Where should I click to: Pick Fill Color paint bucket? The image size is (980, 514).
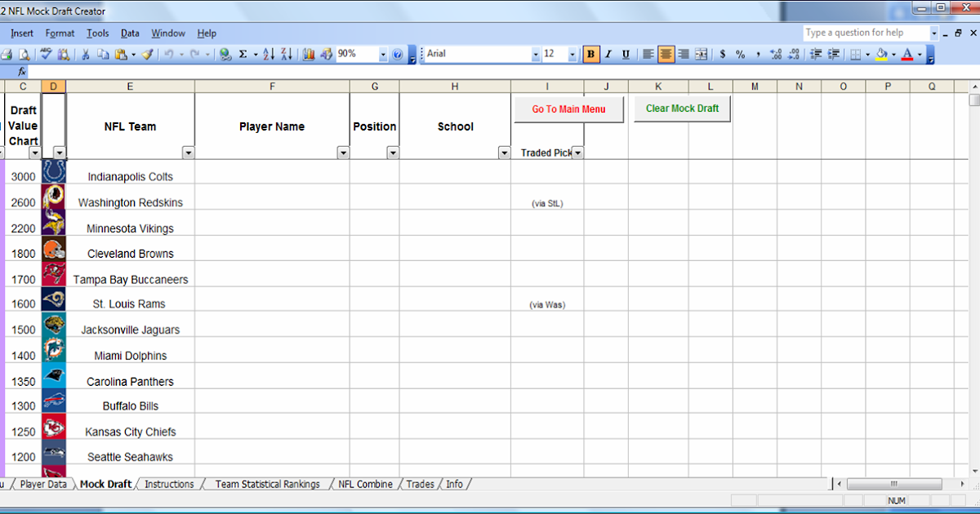pos(881,55)
